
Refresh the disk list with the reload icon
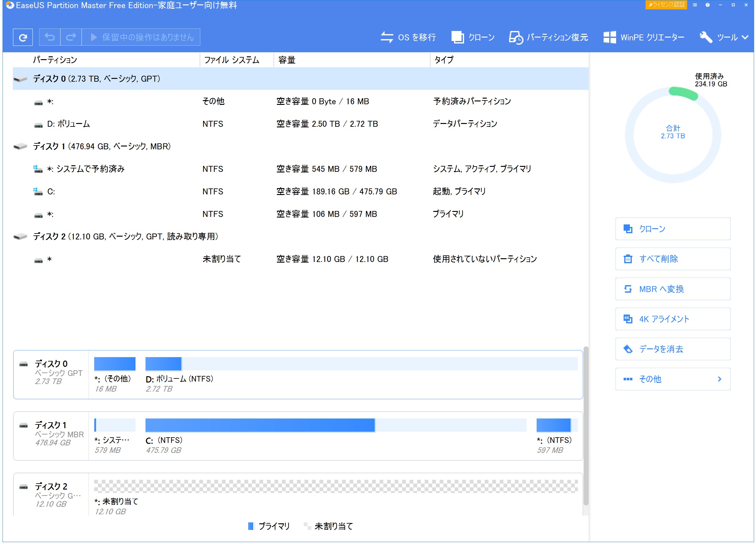pyautogui.click(x=22, y=37)
